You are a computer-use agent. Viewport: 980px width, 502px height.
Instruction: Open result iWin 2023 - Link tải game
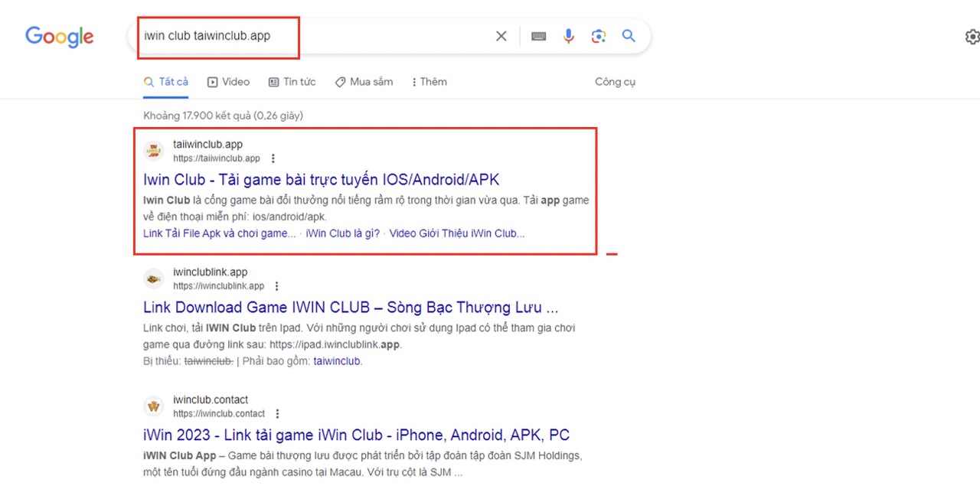pos(357,435)
